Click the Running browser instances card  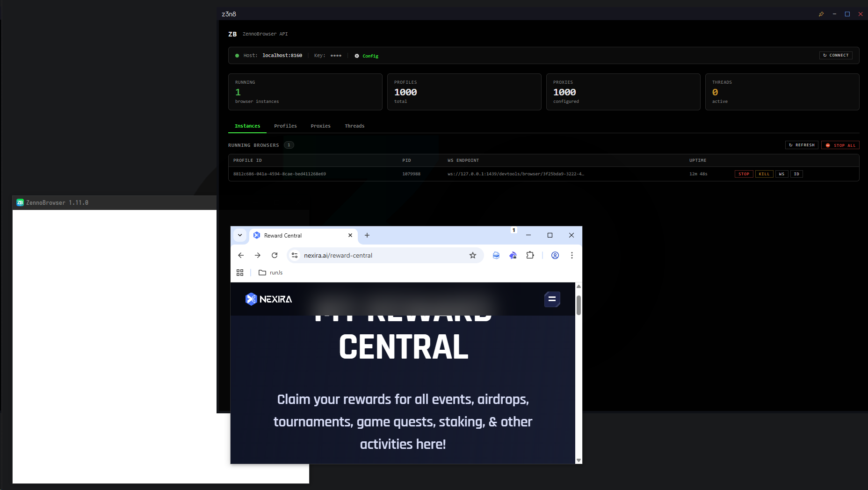305,92
